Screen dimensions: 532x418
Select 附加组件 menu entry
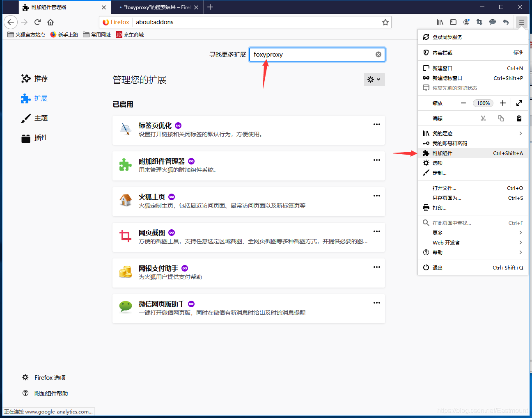point(473,153)
